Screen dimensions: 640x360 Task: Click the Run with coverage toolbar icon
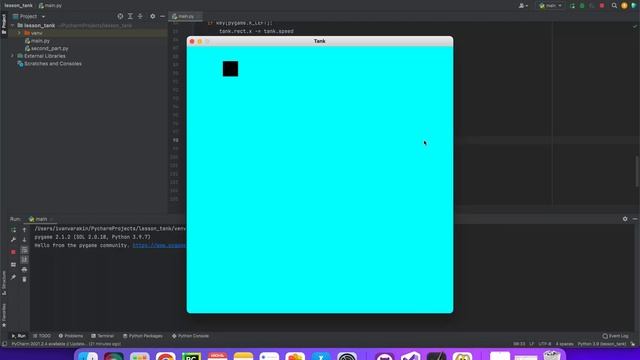(592, 6)
